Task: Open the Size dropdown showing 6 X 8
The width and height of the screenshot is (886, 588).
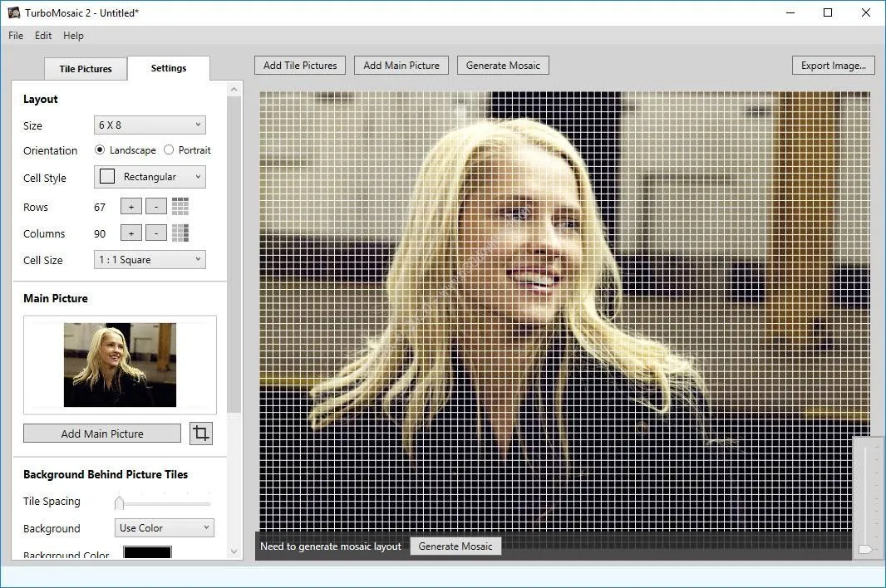Action: pyautogui.click(x=150, y=125)
